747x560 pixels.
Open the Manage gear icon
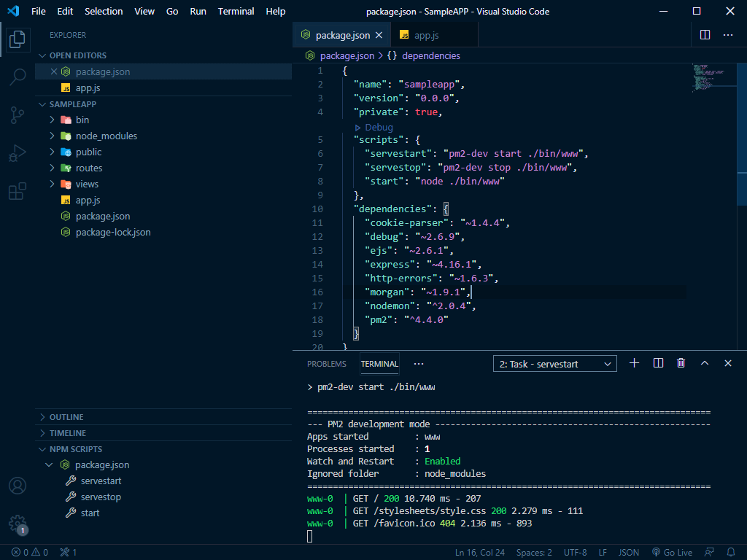[18, 524]
